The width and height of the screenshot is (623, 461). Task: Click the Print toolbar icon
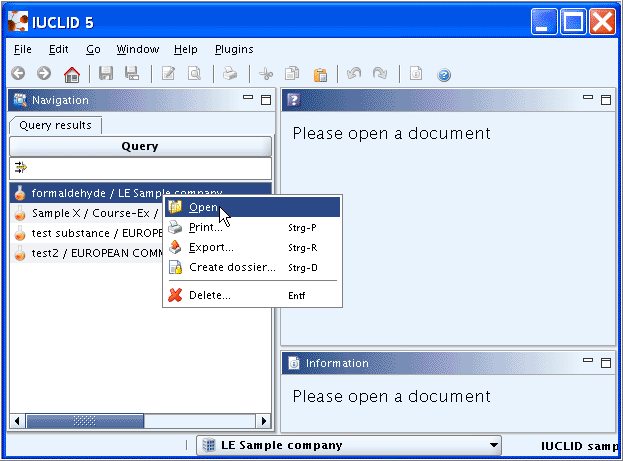tap(230, 74)
